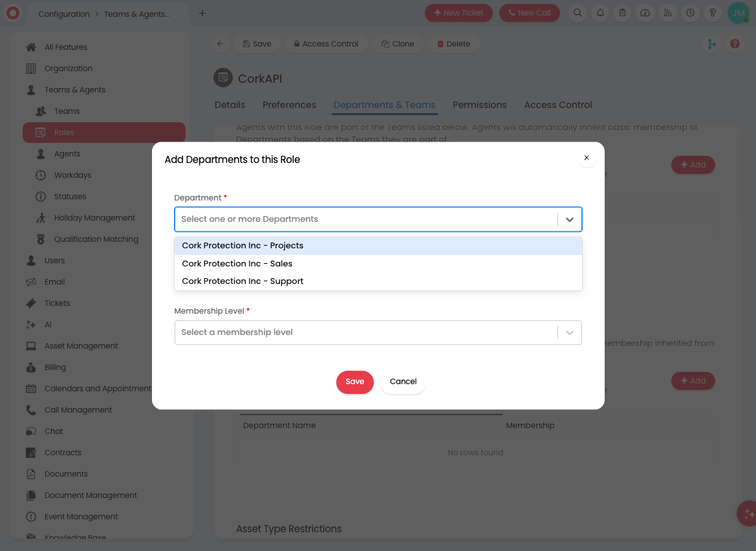
Task: Click the Workdays clock icon
Action: point(41,175)
